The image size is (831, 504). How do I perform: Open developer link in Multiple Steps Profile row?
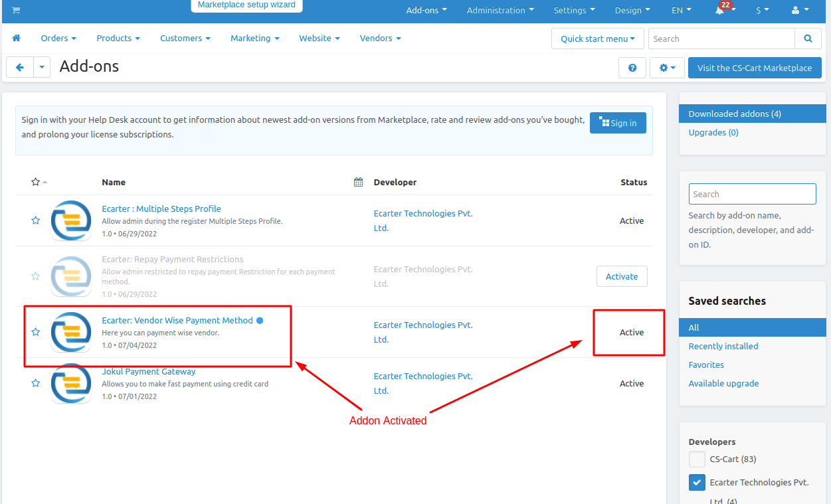click(423, 220)
